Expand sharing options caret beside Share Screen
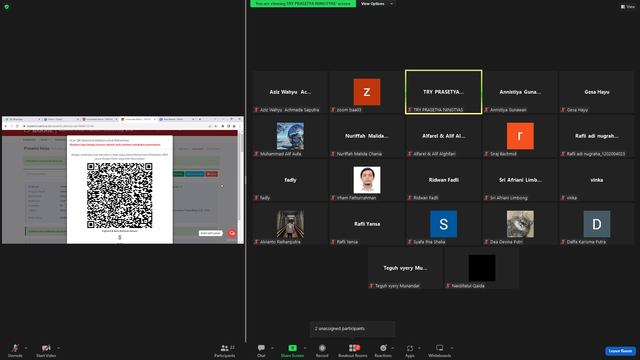640x360 pixels. 305,348
